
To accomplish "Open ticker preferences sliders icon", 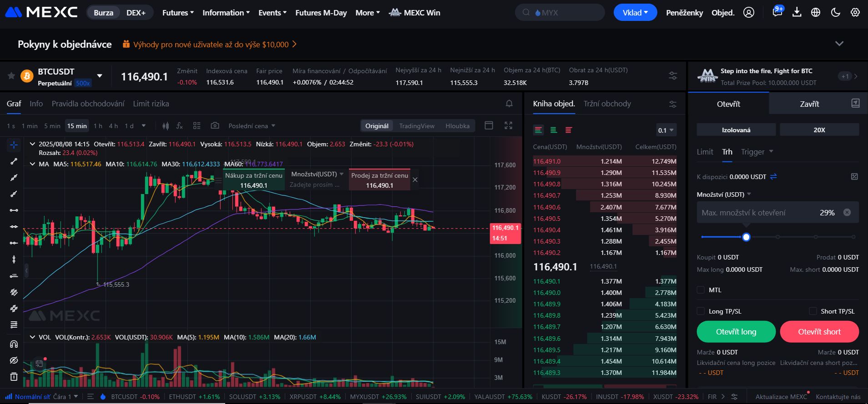I will 673,76.
